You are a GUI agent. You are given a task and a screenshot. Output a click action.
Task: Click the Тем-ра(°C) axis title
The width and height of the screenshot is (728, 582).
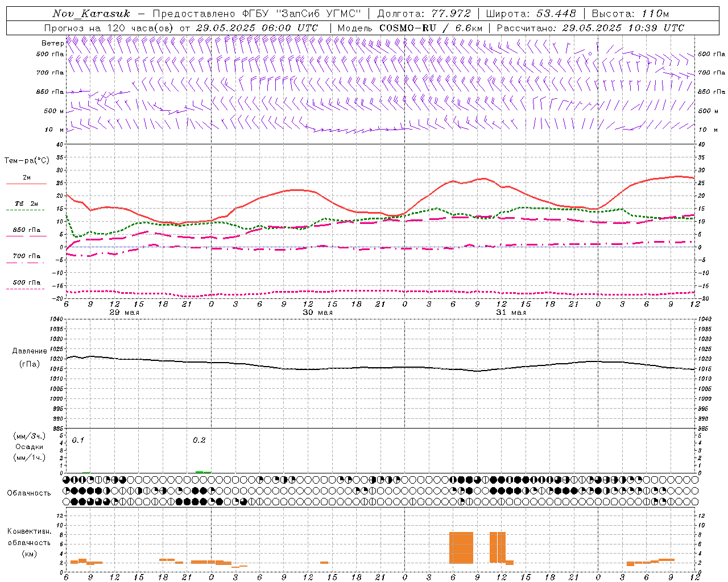point(27,161)
